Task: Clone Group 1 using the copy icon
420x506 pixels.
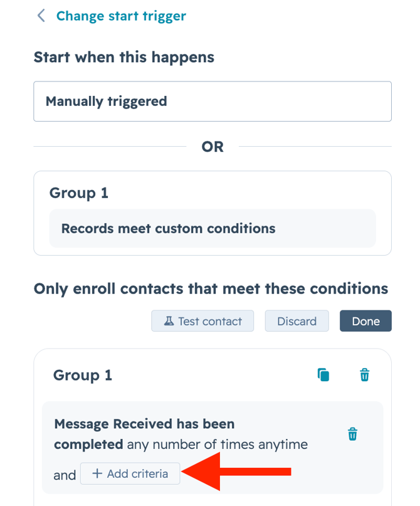Action: [x=323, y=375]
